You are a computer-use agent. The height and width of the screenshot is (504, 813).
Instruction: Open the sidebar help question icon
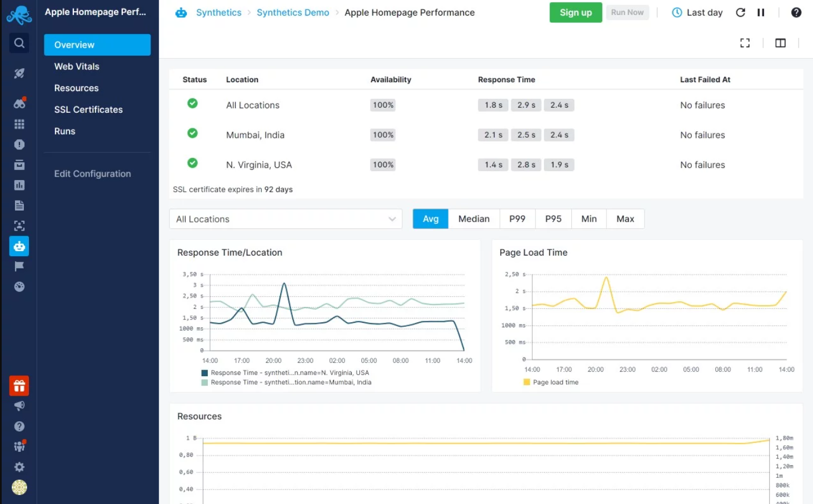pos(19,426)
